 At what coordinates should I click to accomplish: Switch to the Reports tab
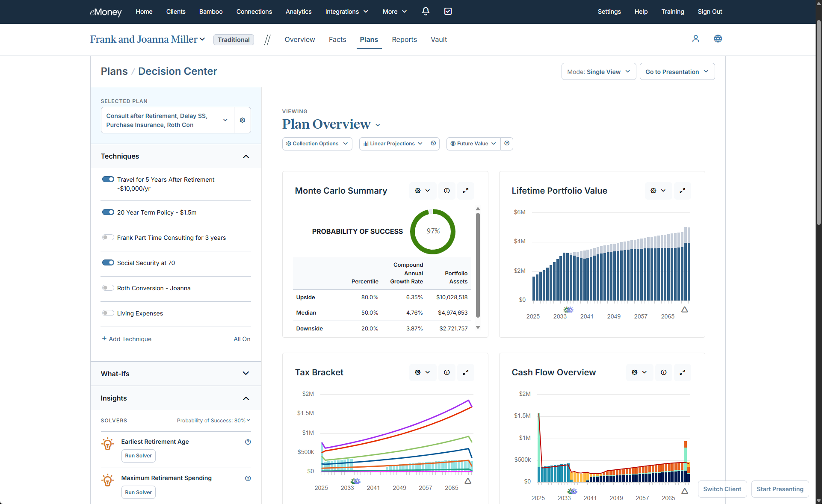(404, 39)
